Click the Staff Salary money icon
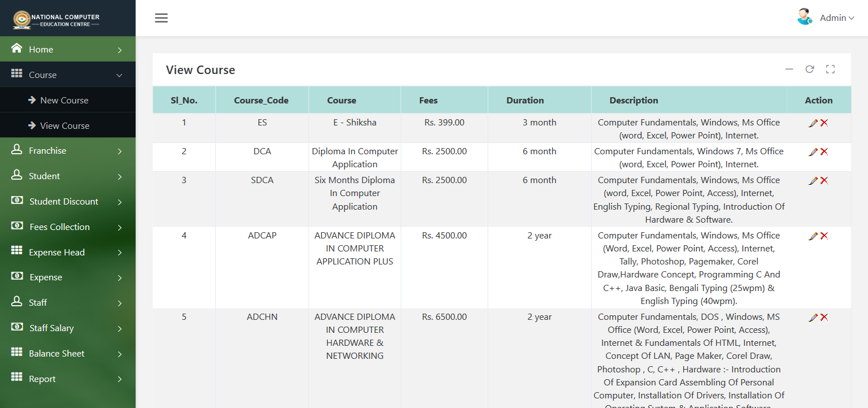 [17, 327]
